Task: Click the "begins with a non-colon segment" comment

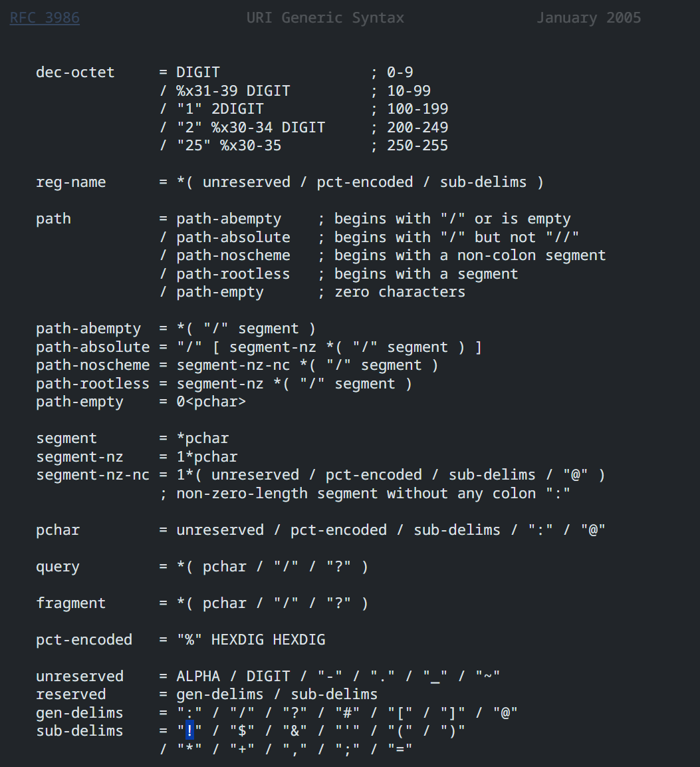Action: (469, 255)
